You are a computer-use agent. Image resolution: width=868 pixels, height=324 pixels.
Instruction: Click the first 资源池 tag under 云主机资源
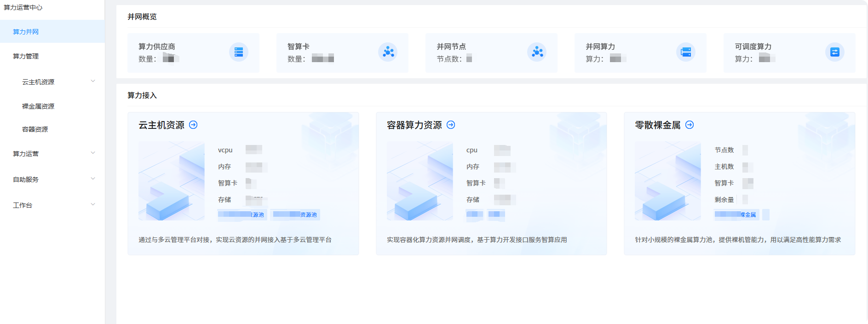241,214
